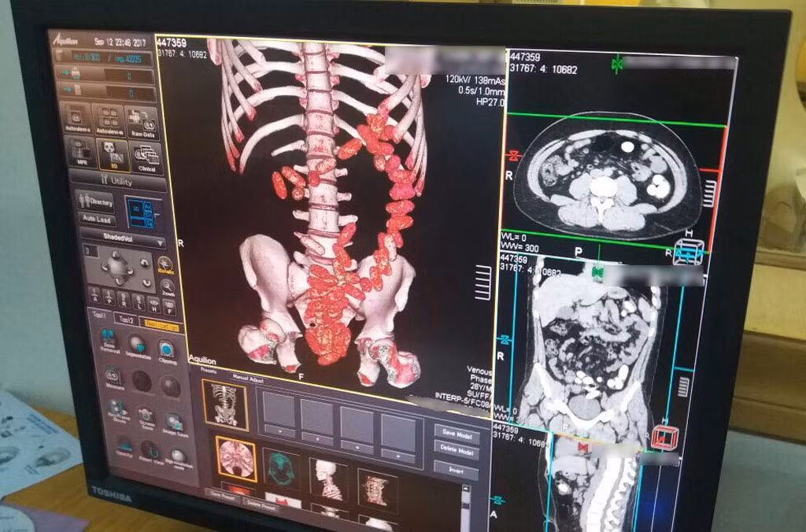Set the left (L) view orientation

pyautogui.click(x=139, y=304)
